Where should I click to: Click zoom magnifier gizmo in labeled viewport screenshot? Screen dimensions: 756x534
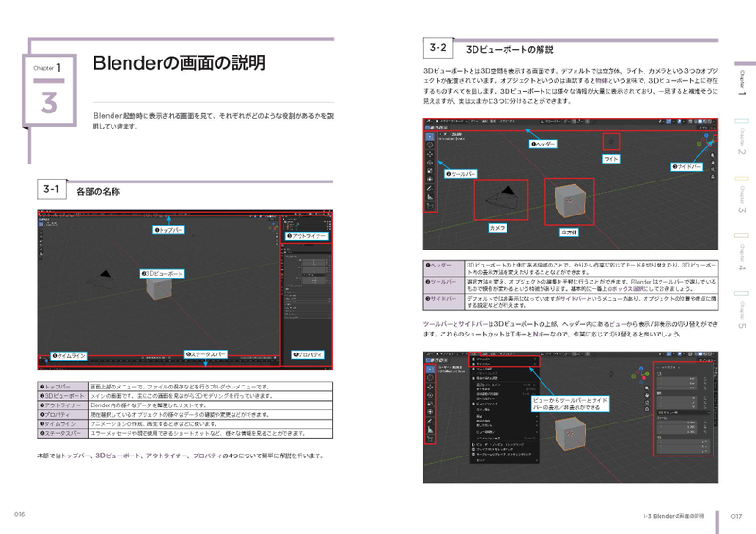tap(713, 155)
